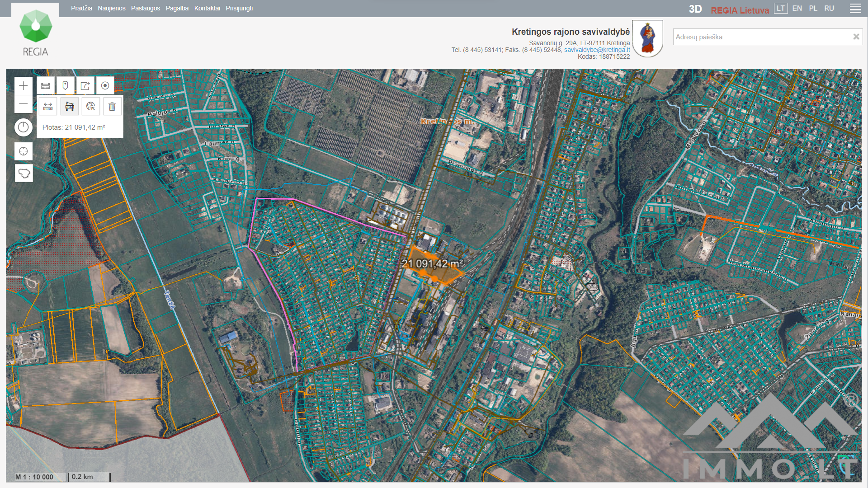Viewport: 868px width, 488px height.
Task: Clear the address search with X icon
Action: tap(856, 37)
